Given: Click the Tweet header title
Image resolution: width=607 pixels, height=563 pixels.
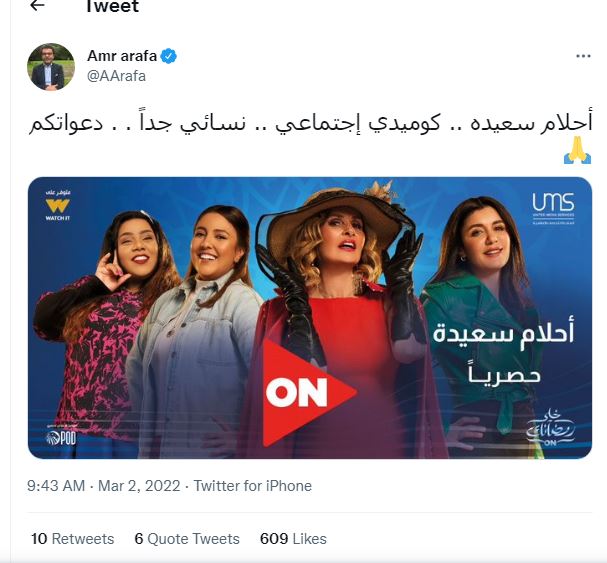Looking at the screenshot, I should [112, 6].
